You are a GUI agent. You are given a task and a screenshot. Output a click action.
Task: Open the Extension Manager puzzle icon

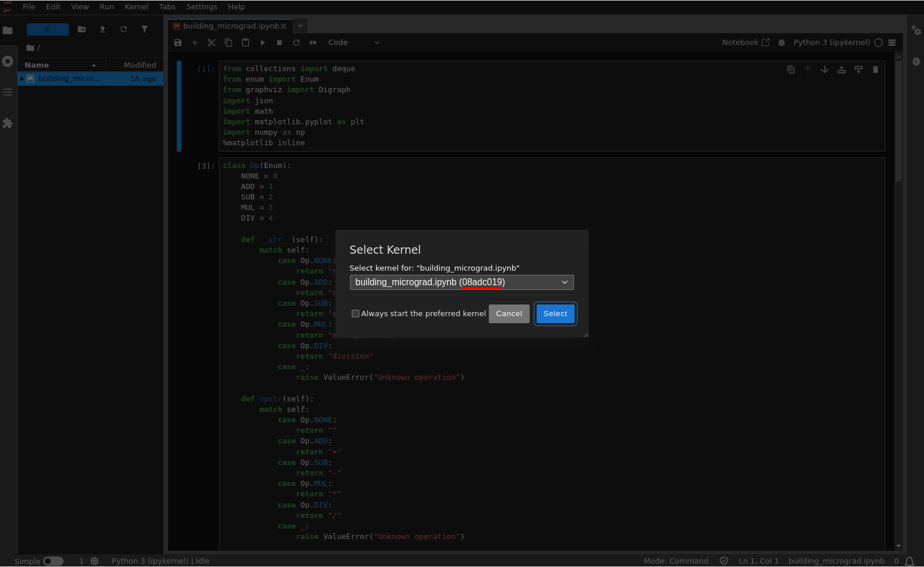point(8,123)
